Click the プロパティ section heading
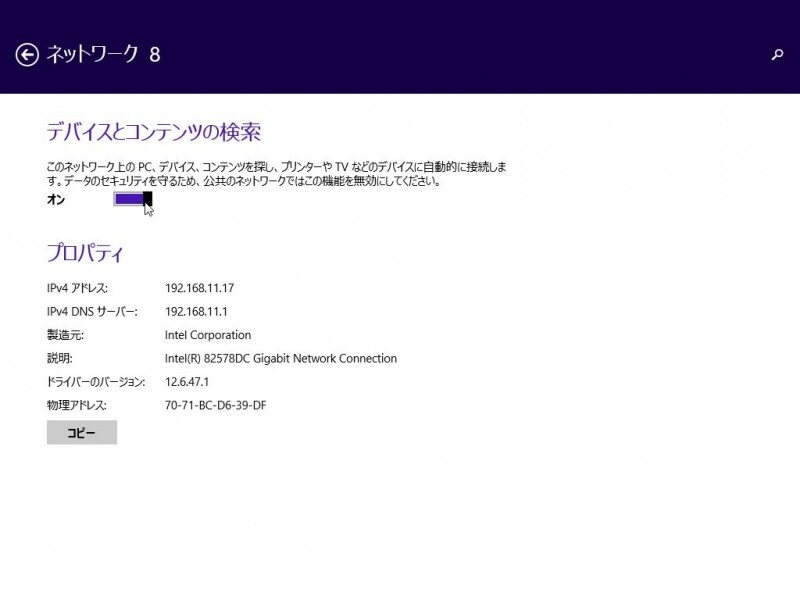Screen dimensions: 800x600 (x=85, y=253)
